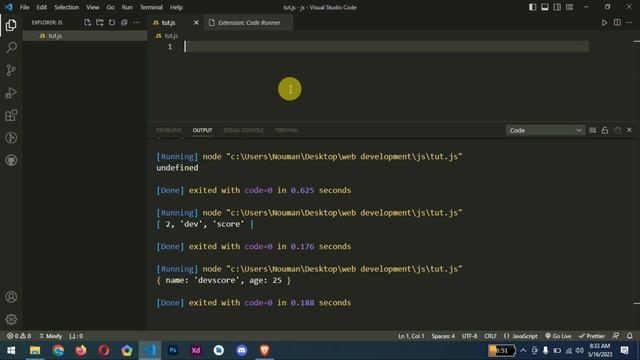Change indentation via Spaces: 4

coord(443,336)
